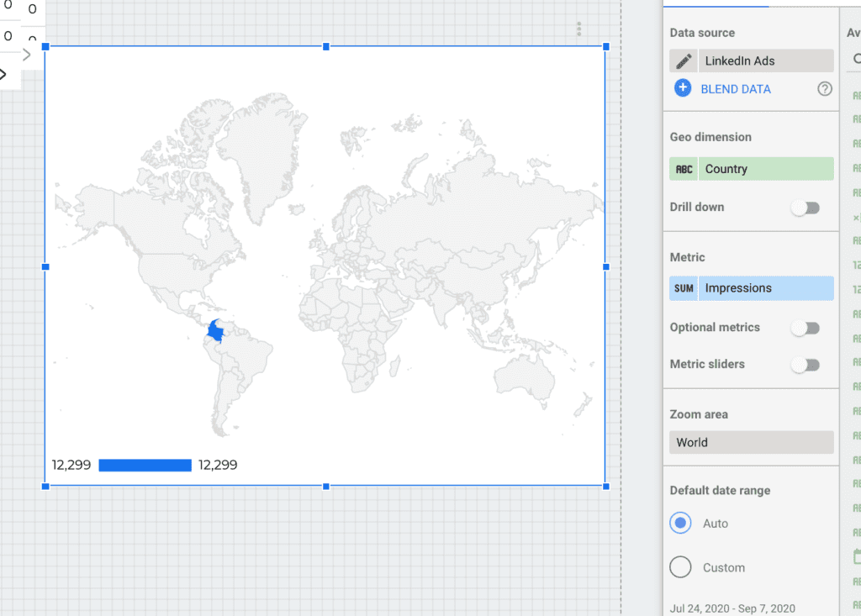Open the chart's three-dot more options menu
This screenshot has height=616, width=861.
tap(578, 29)
